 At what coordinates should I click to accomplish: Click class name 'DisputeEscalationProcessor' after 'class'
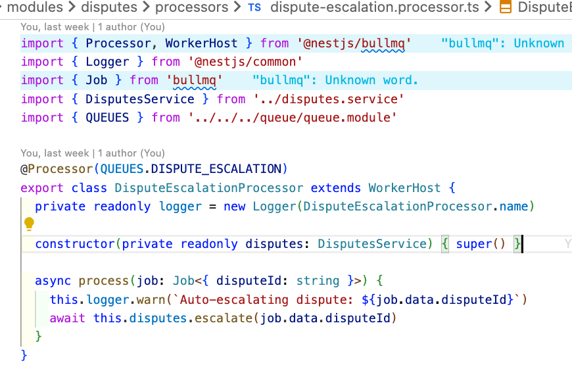(x=208, y=188)
